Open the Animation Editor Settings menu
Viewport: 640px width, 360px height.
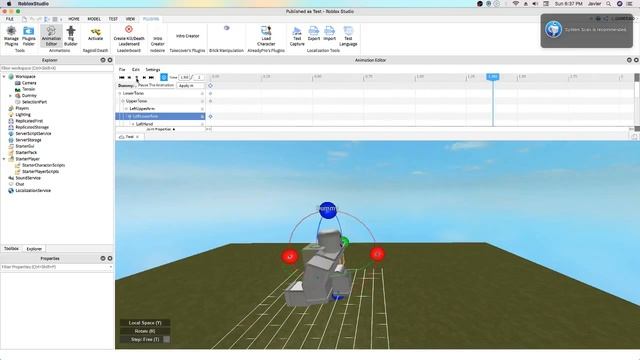coord(153,69)
